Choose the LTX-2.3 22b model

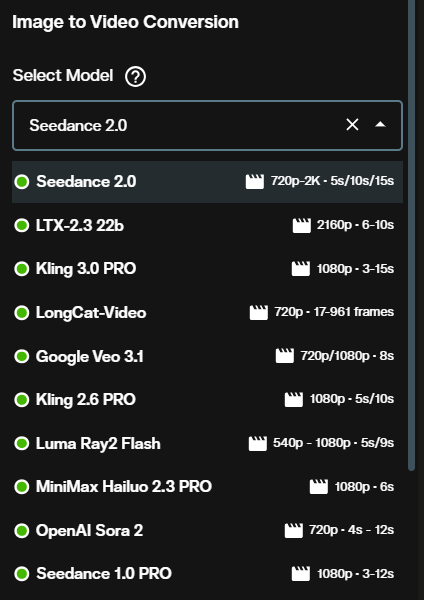[207, 225]
